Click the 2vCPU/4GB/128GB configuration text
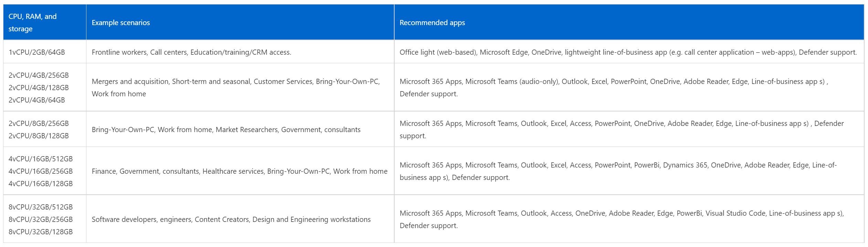868x247 pixels. tap(39, 87)
